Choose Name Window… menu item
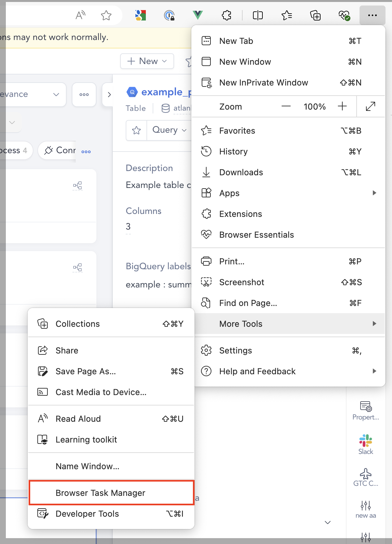392x544 pixels. (111, 466)
